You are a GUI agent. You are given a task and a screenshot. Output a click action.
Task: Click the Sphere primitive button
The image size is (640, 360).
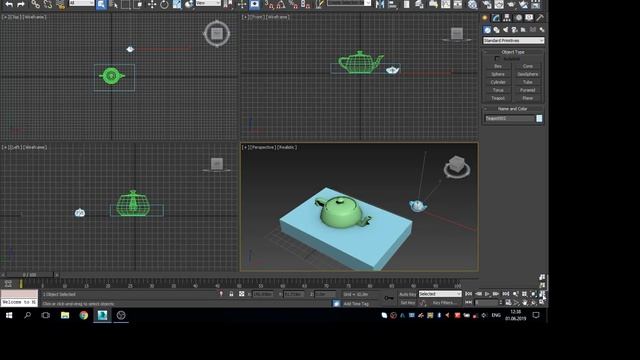pos(498,74)
